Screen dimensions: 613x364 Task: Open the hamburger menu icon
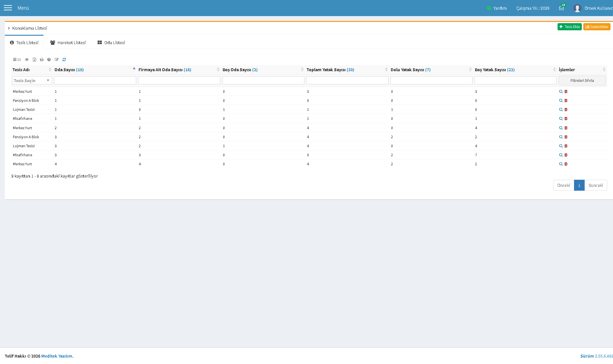8,8
